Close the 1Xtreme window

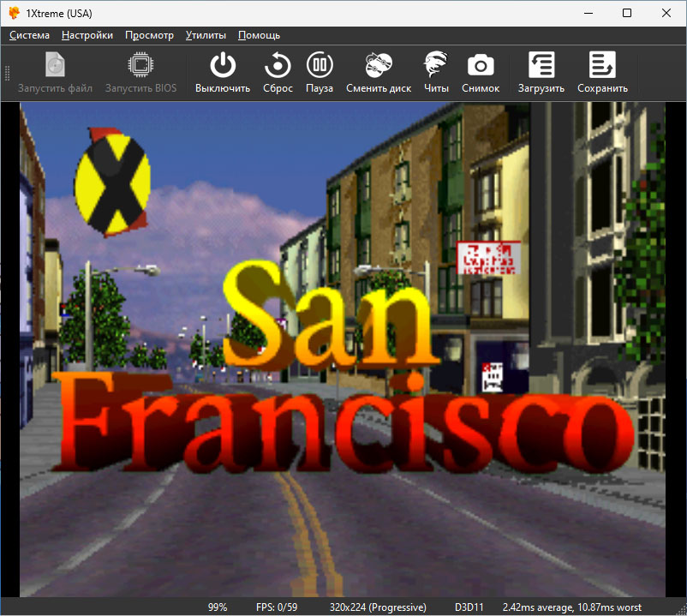tap(666, 13)
